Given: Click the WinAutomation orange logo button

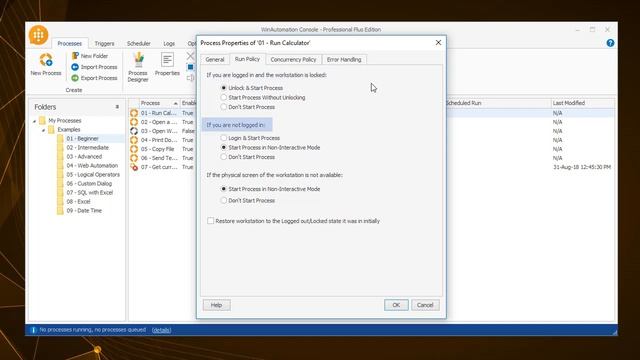Looking at the screenshot, I should tap(38, 35).
